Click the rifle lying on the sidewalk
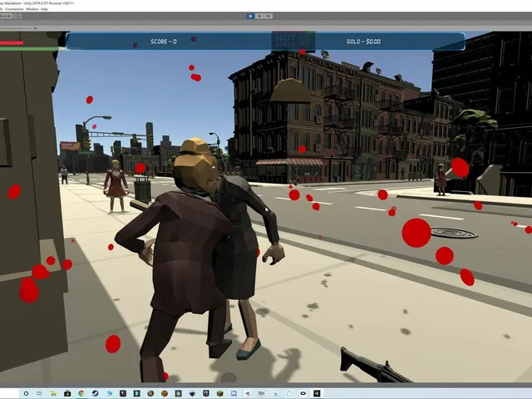 375,367
